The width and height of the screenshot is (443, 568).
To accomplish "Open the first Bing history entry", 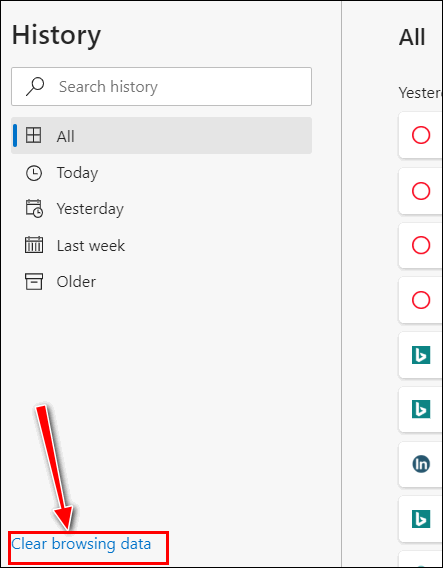I will coord(420,355).
